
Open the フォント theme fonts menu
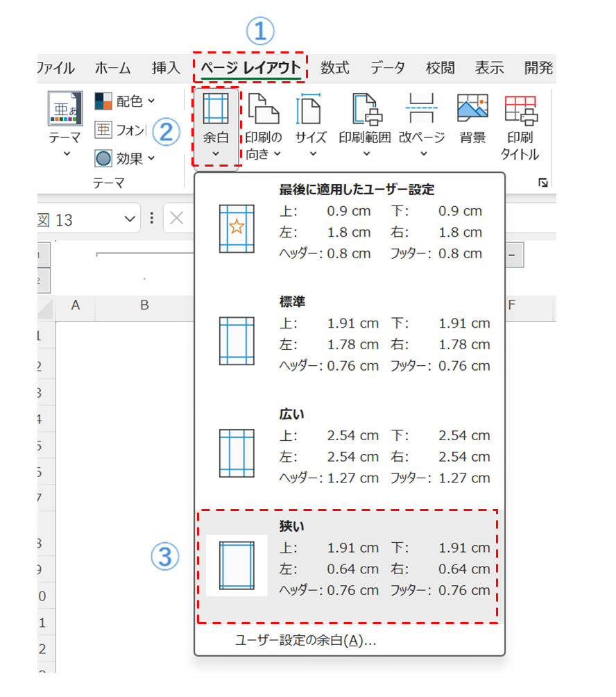coord(121,130)
